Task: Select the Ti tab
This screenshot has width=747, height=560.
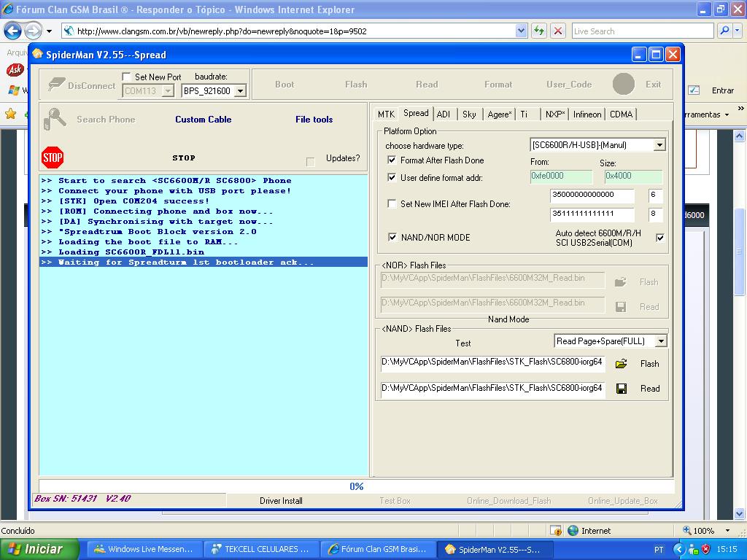Action: [524, 114]
